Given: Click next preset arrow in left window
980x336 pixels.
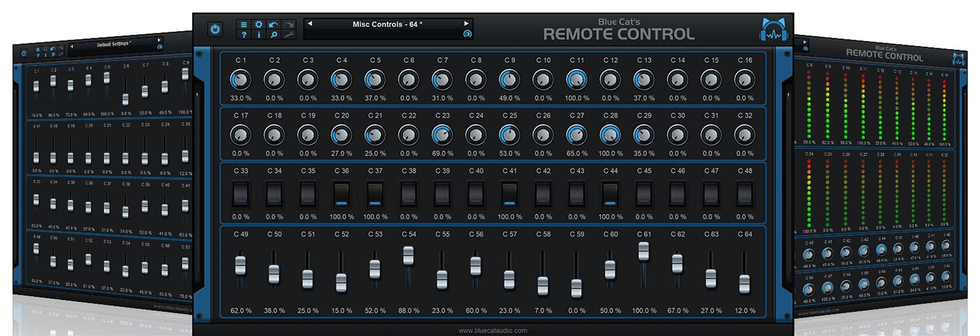Looking at the screenshot, I should point(159,40).
